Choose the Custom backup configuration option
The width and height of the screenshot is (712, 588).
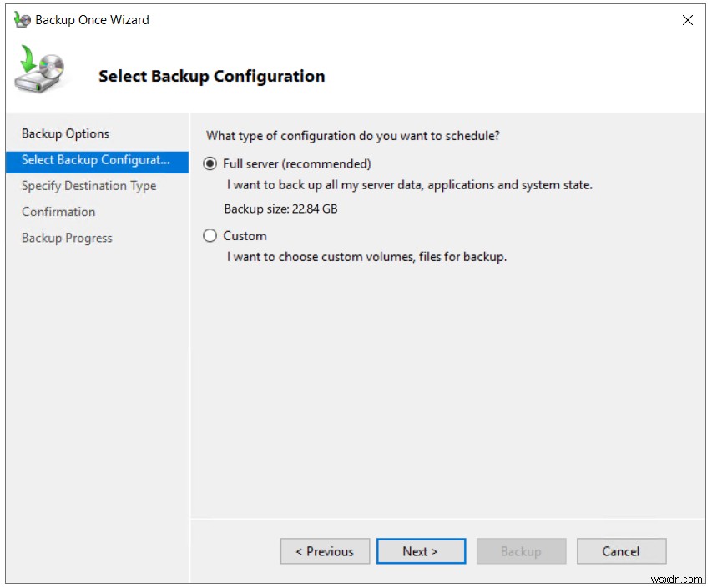(x=210, y=235)
